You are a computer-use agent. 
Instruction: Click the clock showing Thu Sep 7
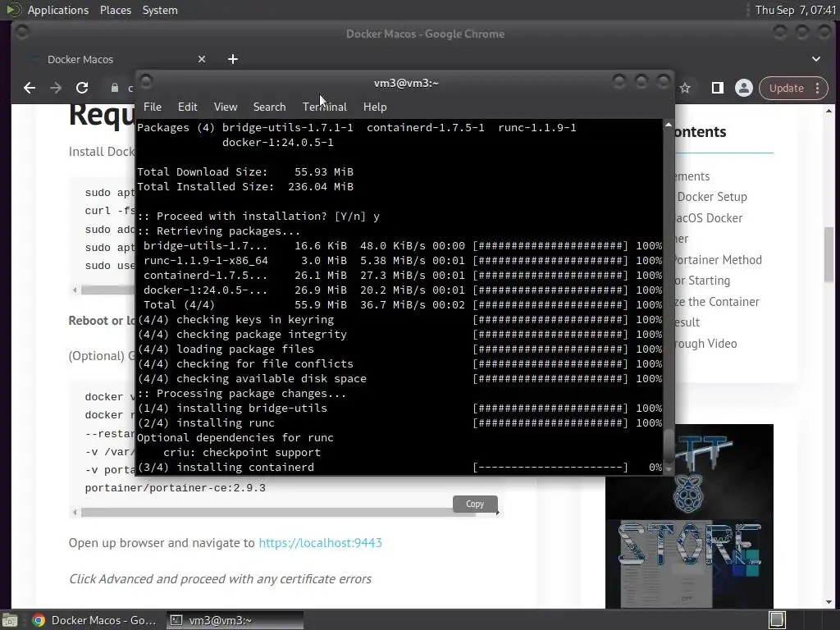[x=795, y=10]
